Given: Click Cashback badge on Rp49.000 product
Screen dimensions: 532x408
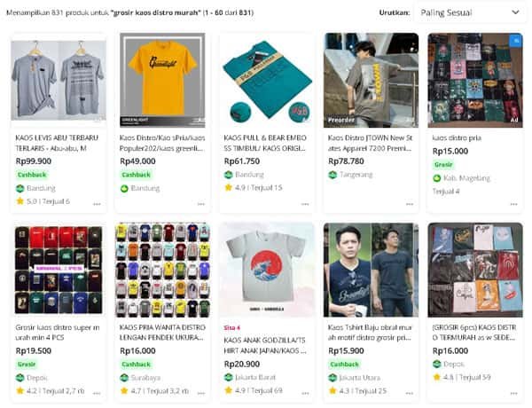Looking at the screenshot, I should (x=136, y=175).
